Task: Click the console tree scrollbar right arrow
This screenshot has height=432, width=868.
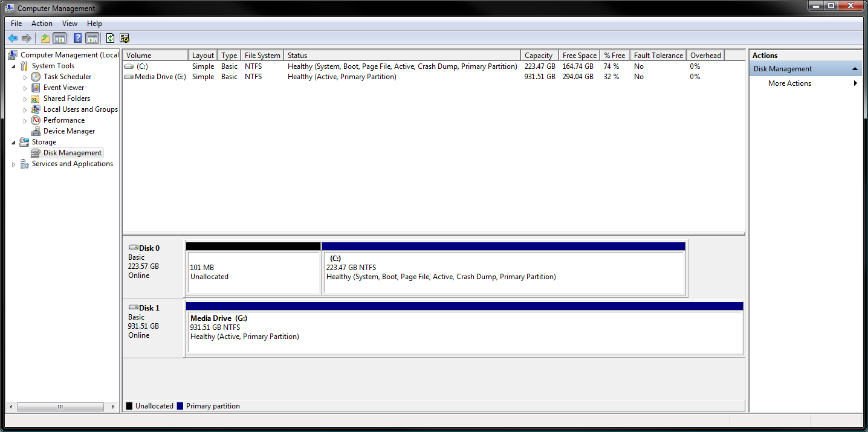Action: coord(114,407)
